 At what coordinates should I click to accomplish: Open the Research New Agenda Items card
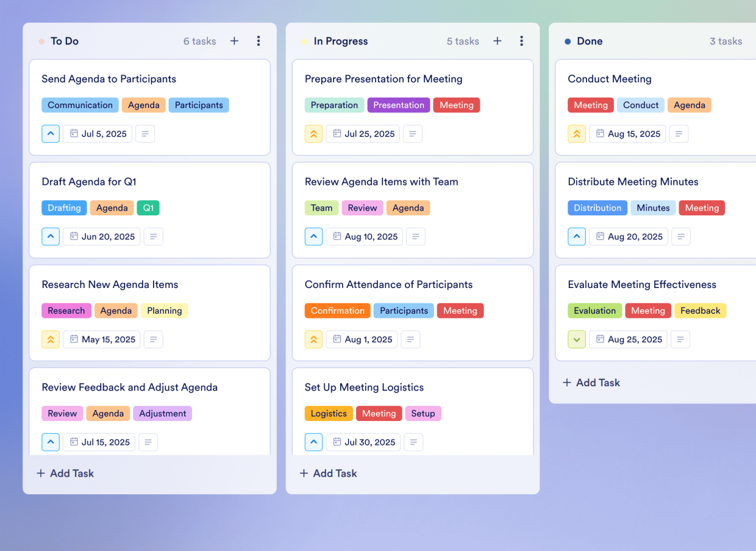point(110,284)
